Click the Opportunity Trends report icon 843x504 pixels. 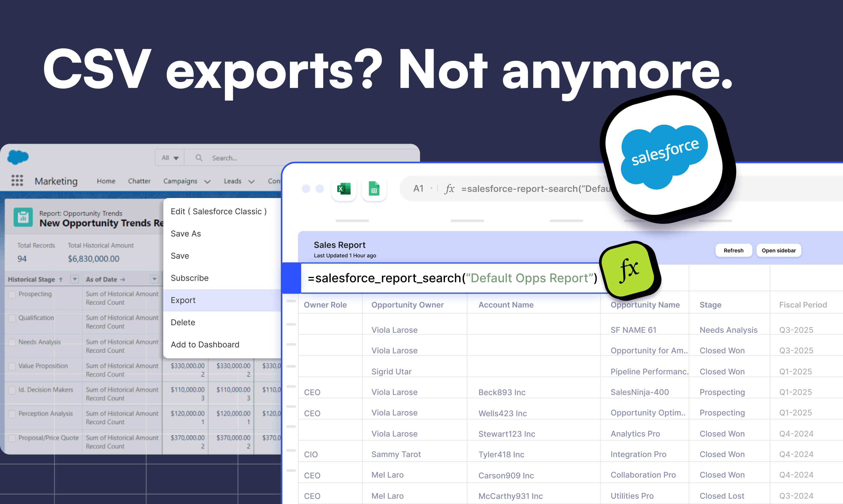23,217
